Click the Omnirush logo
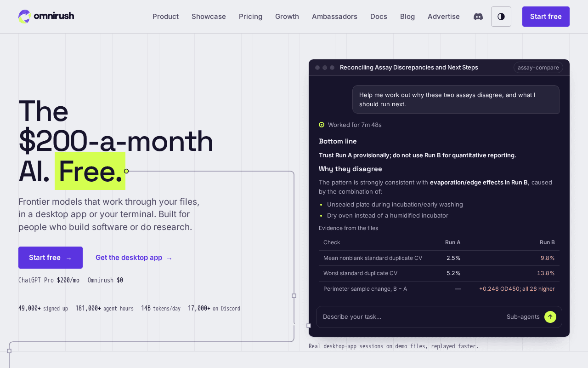The height and width of the screenshot is (368, 588). pos(46,17)
